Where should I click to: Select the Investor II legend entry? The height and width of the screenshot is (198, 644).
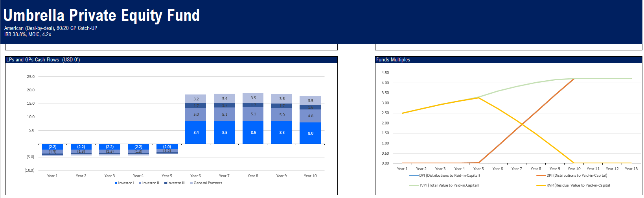tap(149, 183)
